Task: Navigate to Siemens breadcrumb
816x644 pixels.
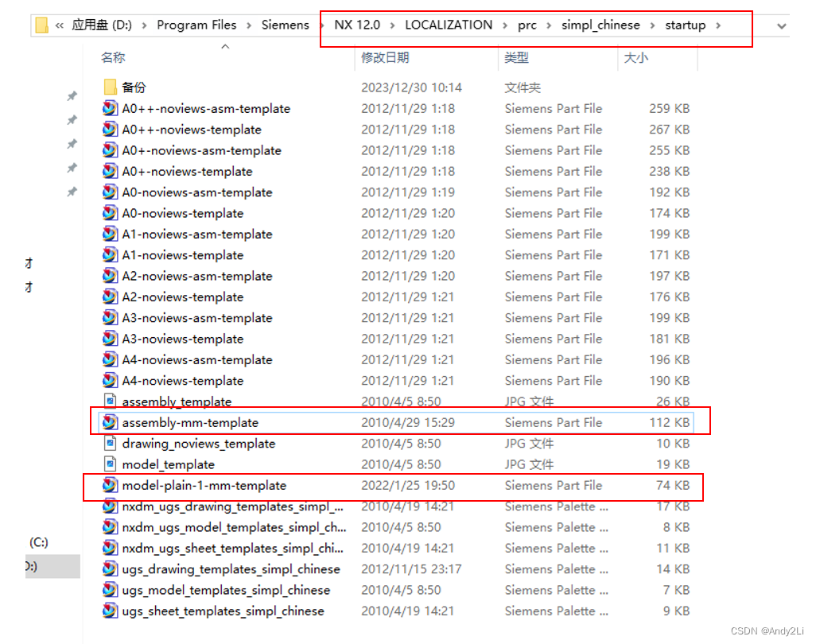Action: (x=285, y=25)
